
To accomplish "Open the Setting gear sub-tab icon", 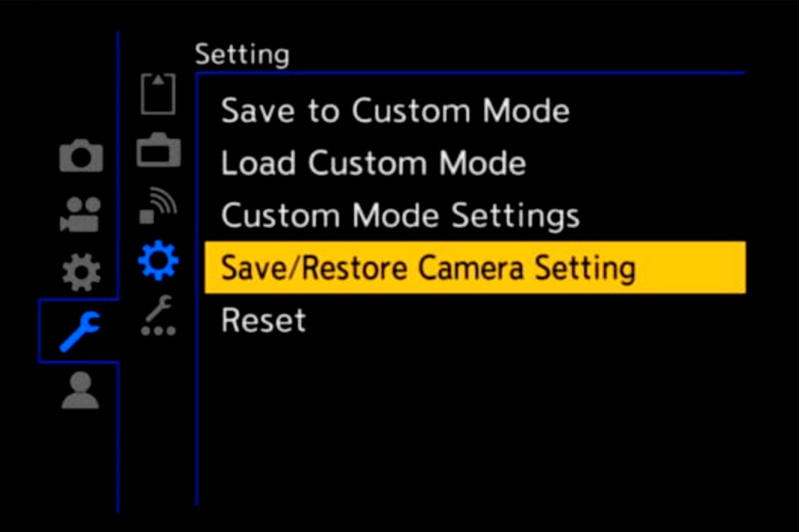I will [157, 261].
